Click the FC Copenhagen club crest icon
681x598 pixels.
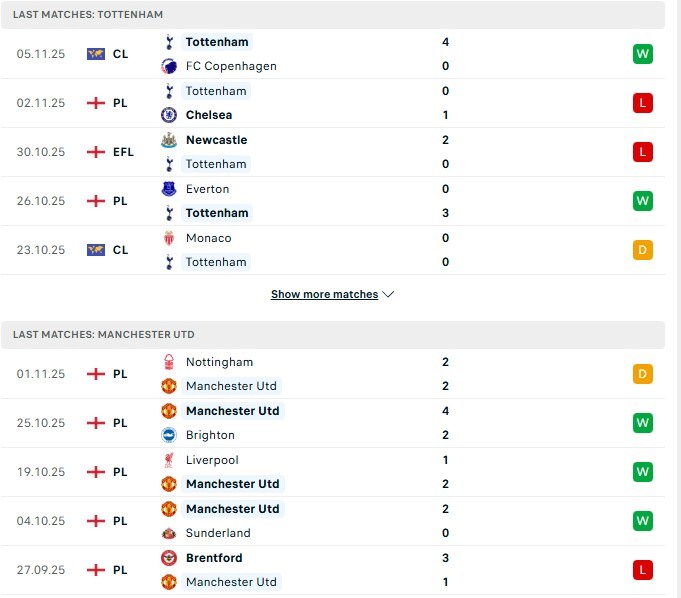click(168, 66)
